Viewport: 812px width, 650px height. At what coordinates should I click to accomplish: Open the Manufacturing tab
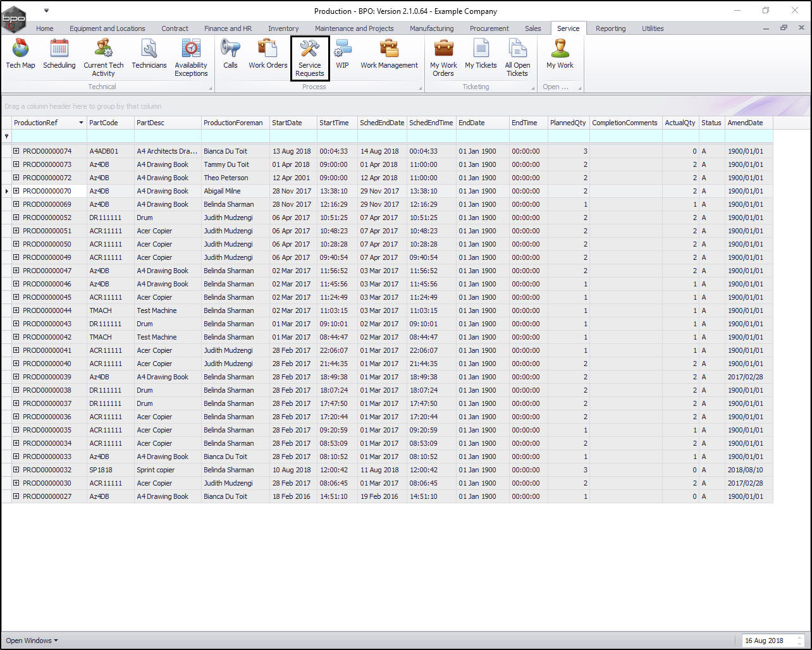(432, 28)
